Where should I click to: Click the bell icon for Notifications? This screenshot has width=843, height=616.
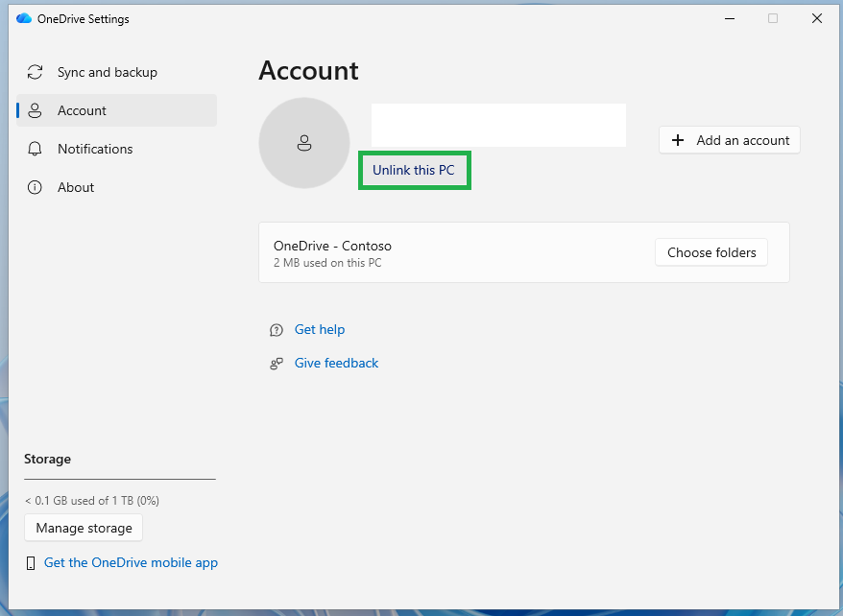pyautogui.click(x=35, y=149)
